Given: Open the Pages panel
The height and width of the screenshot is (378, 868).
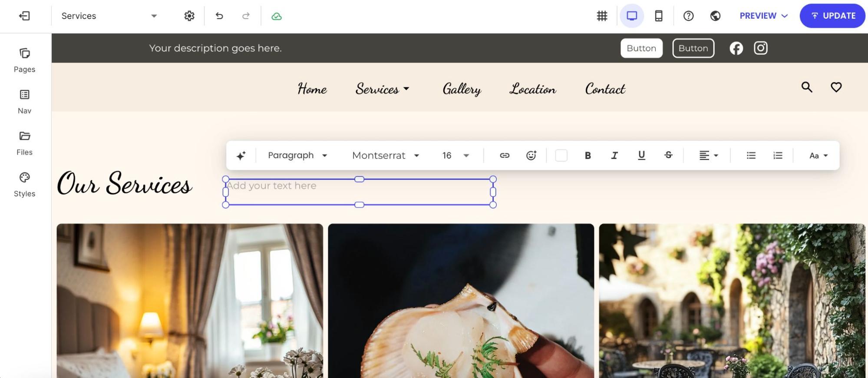Looking at the screenshot, I should [24, 60].
